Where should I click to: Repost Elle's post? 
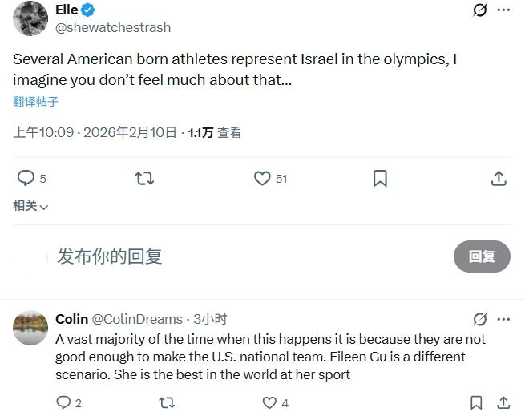click(144, 178)
